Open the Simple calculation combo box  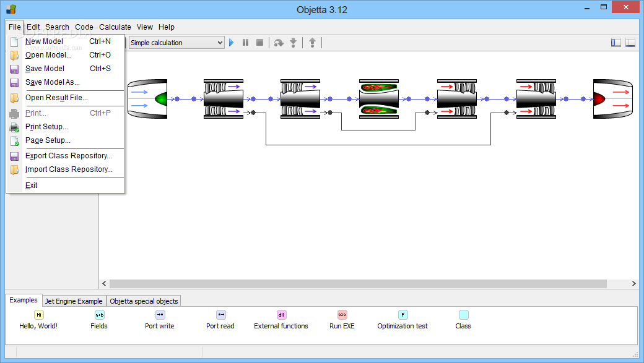click(x=176, y=43)
